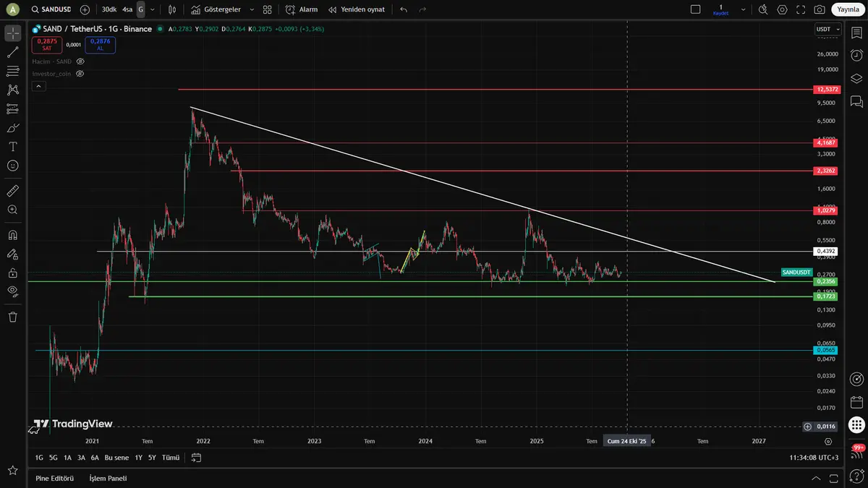The image size is (868, 488).
Task: Select the text annotation tool
Action: tap(12, 146)
